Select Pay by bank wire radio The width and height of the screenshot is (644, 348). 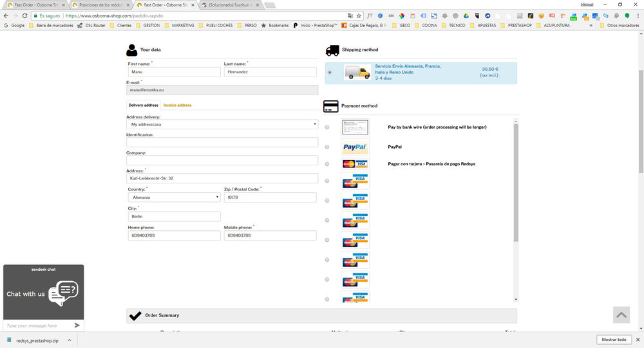point(327,127)
